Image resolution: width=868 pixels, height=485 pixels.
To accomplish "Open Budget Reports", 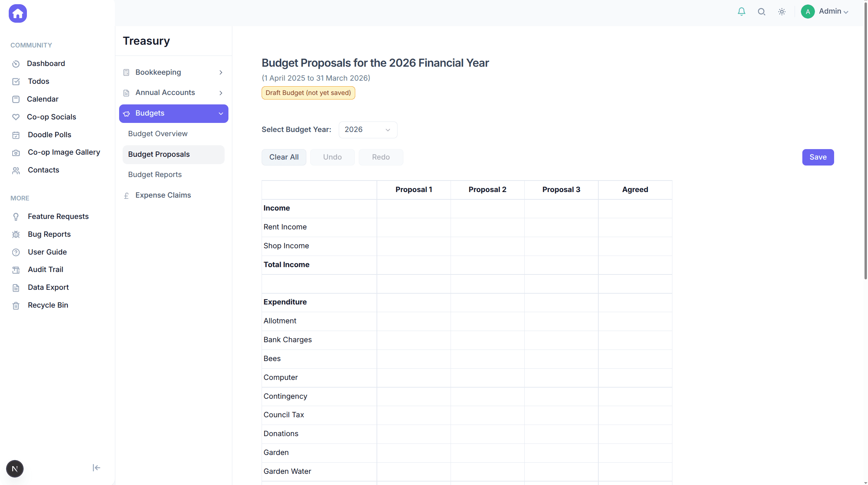I will (155, 175).
